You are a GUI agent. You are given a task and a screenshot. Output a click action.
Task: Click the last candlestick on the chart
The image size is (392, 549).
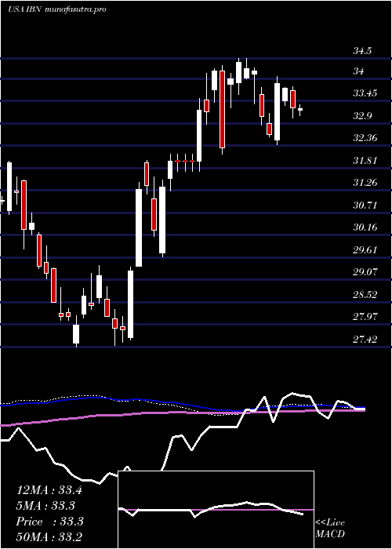(300, 110)
